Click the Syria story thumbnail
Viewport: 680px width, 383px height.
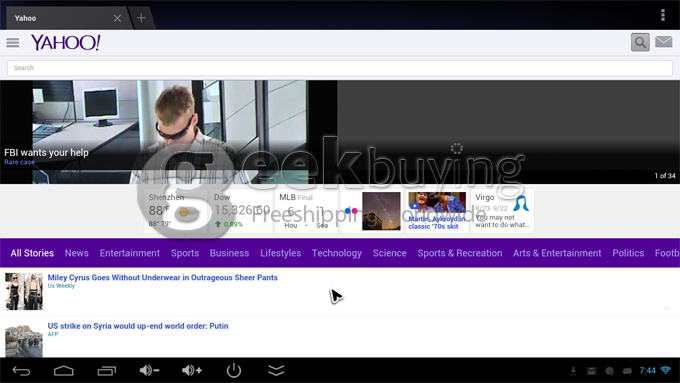[x=24, y=341]
